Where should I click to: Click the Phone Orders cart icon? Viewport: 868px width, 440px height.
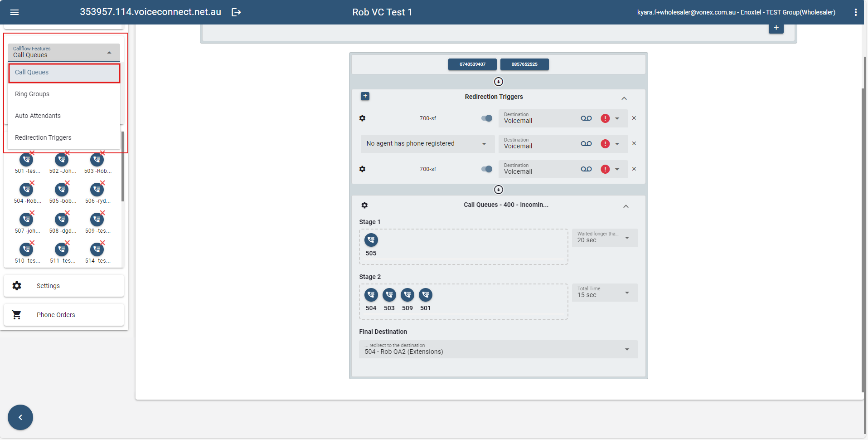(17, 315)
